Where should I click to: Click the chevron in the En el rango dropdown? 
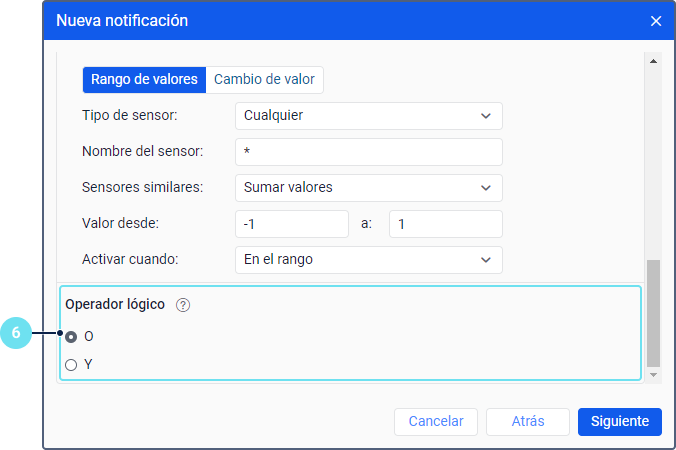486,260
